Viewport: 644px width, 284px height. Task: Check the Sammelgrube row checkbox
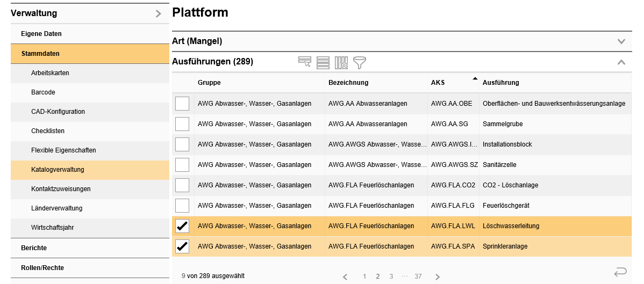tap(183, 124)
